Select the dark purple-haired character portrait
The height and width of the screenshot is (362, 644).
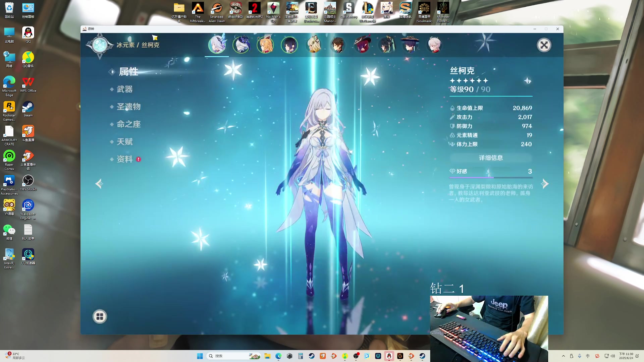tap(289, 45)
